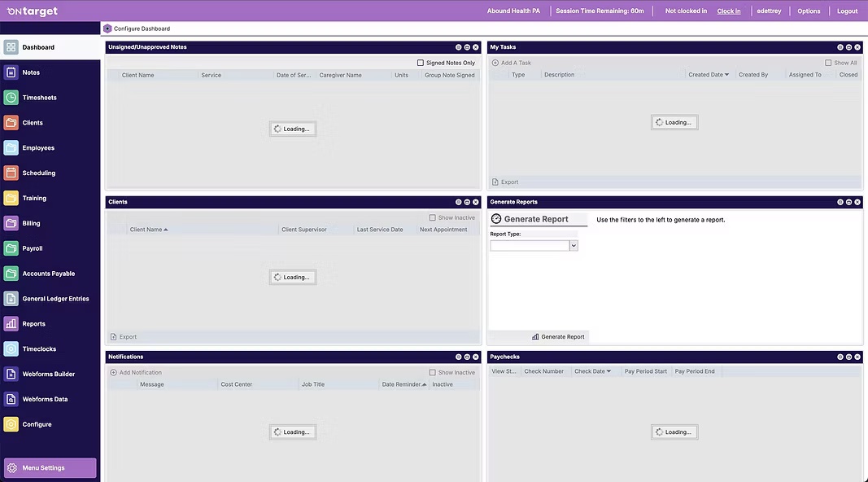868x482 pixels.
Task: Open the Report Type dropdown arrow
Action: (x=574, y=245)
